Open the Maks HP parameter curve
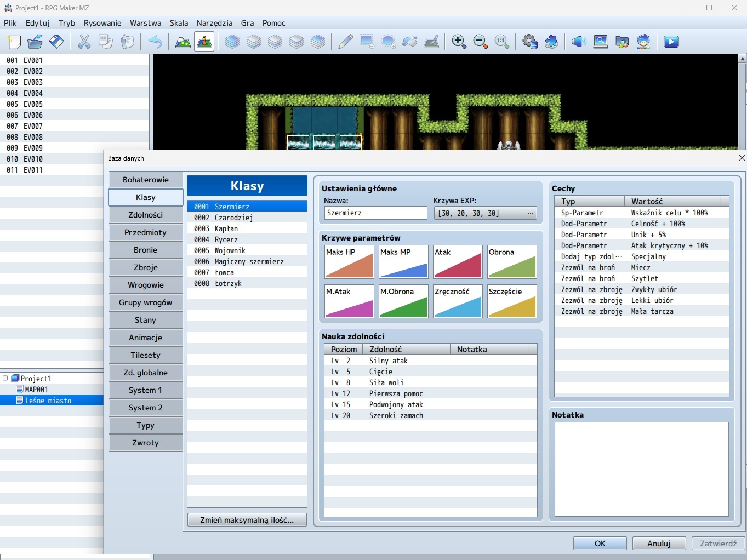 tap(349, 262)
